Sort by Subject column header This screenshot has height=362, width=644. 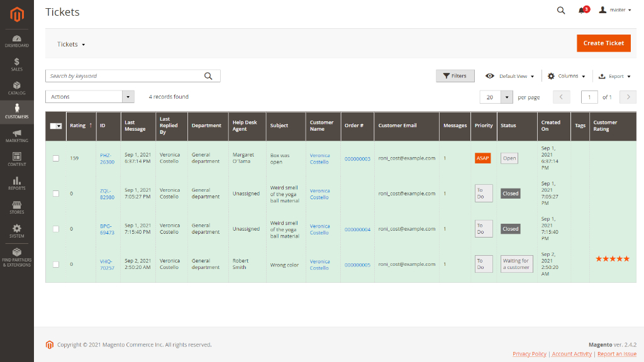click(x=286, y=126)
